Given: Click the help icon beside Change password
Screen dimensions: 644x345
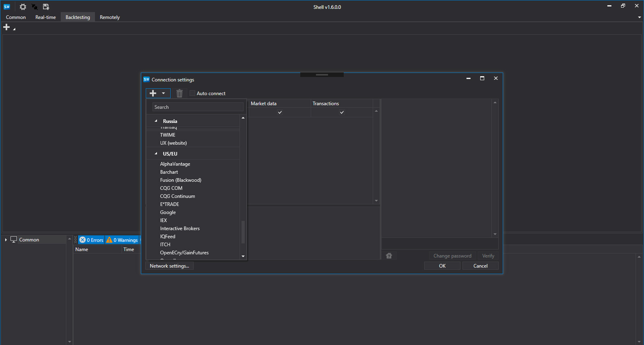Looking at the screenshot, I should click(389, 256).
